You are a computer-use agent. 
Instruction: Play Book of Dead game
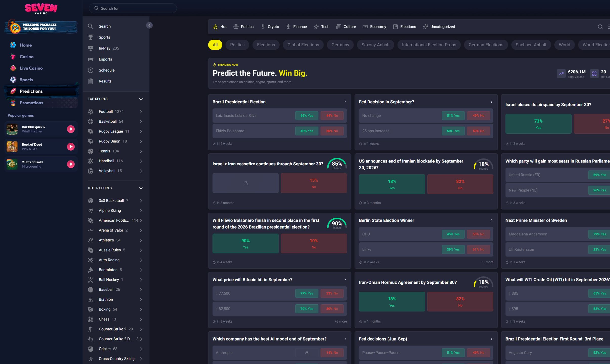coord(71,147)
